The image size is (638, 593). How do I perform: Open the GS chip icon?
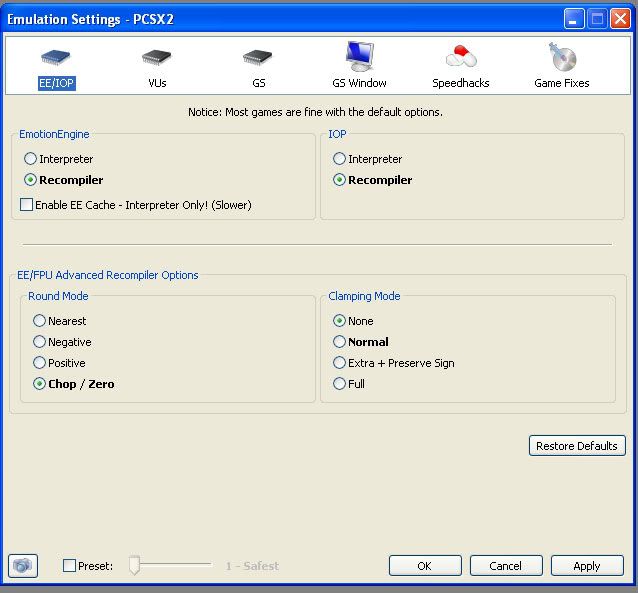click(258, 57)
